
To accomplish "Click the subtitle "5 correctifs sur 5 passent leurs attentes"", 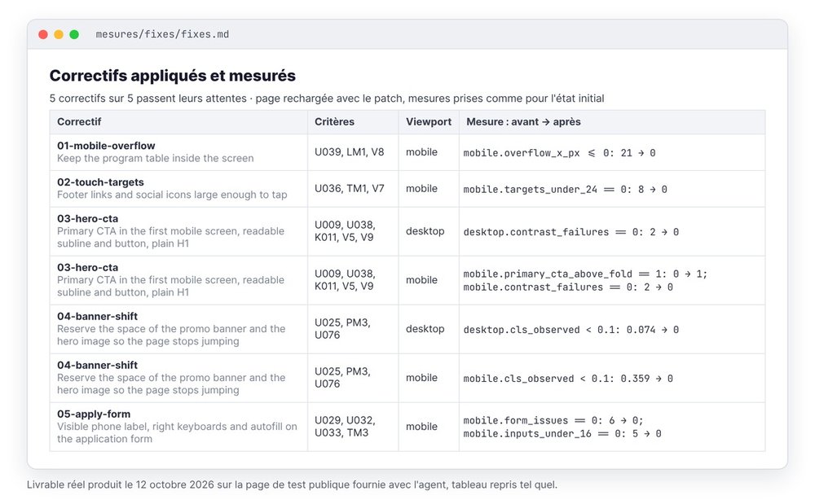I will coord(148,99).
